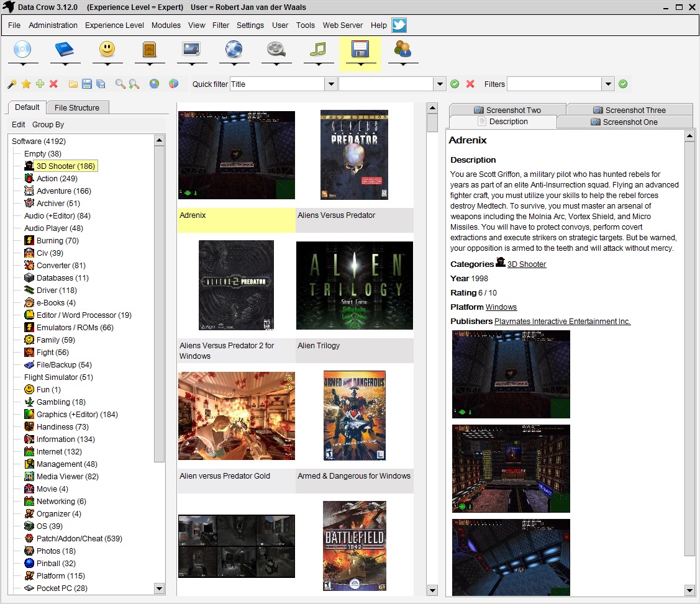
Task: Select the music note module icon
Action: click(x=318, y=50)
